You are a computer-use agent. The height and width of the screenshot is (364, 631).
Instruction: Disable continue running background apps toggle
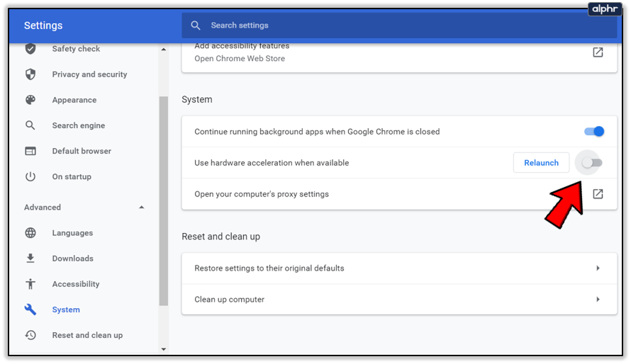pyautogui.click(x=593, y=132)
